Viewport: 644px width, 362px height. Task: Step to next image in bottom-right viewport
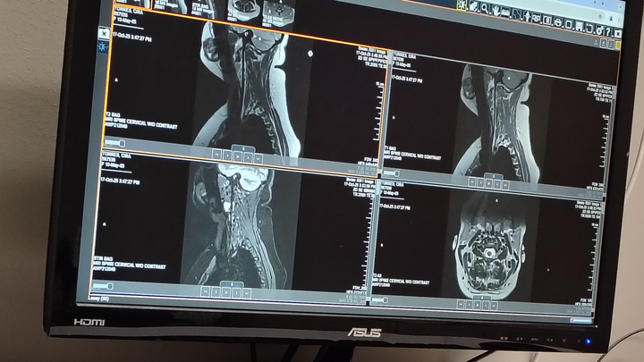[486, 306]
